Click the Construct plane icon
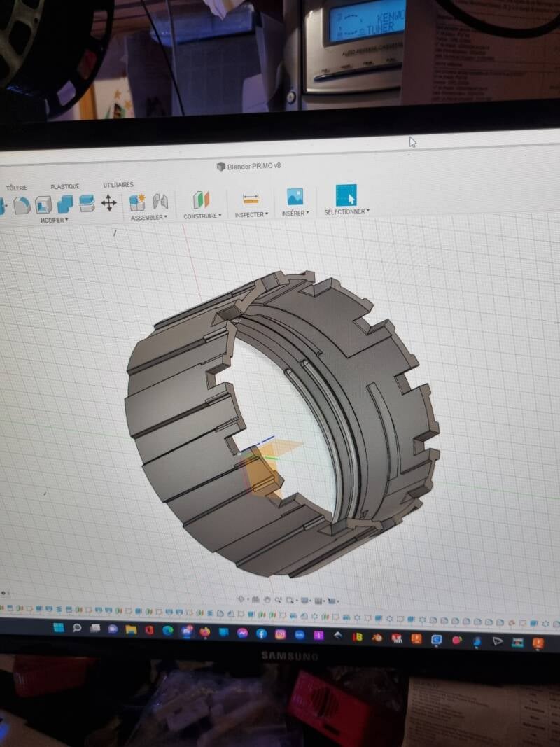560x747 pixels. tap(202, 200)
